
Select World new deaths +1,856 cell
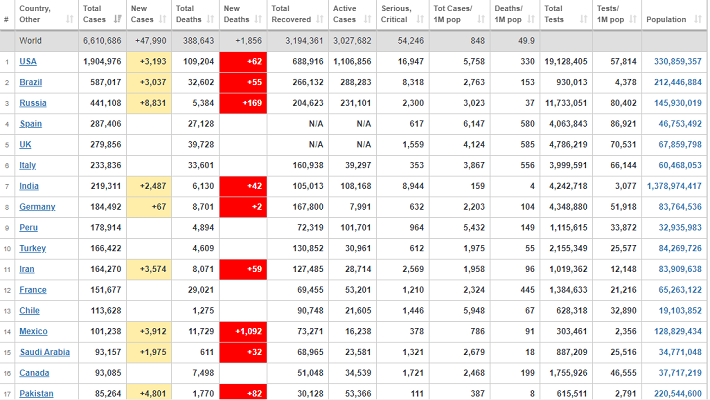[x=243, y=41]
